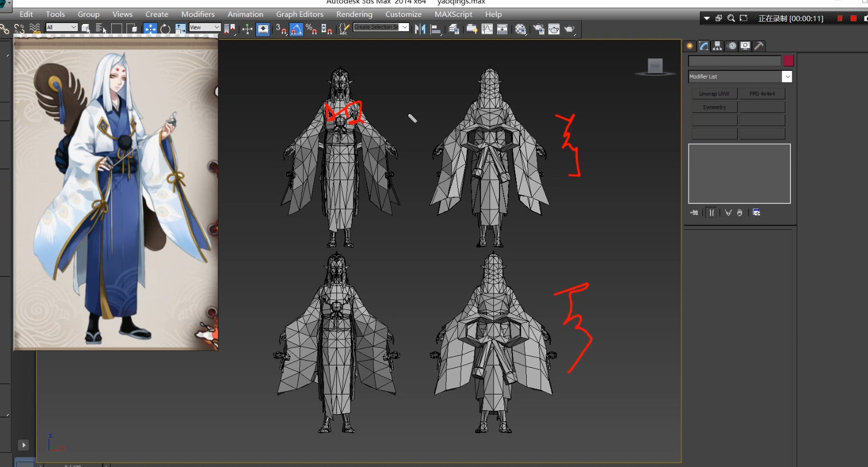Toggle the 3D Snaps button

coord(280,29)
